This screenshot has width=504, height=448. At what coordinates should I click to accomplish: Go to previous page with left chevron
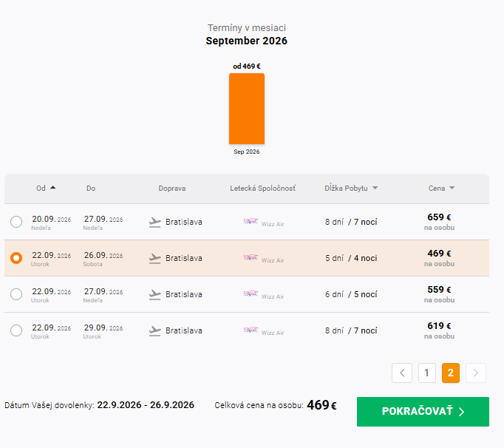click(402, 373)
